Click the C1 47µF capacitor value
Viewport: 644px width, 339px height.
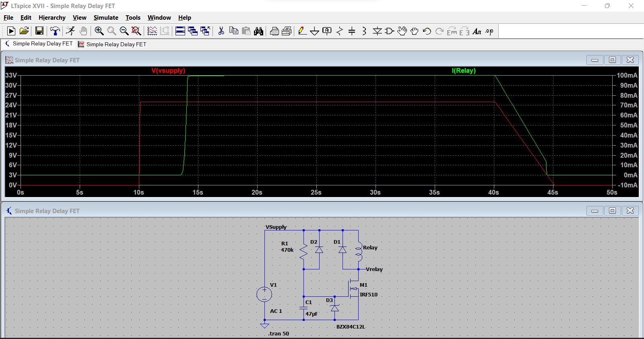coord(312,314)
